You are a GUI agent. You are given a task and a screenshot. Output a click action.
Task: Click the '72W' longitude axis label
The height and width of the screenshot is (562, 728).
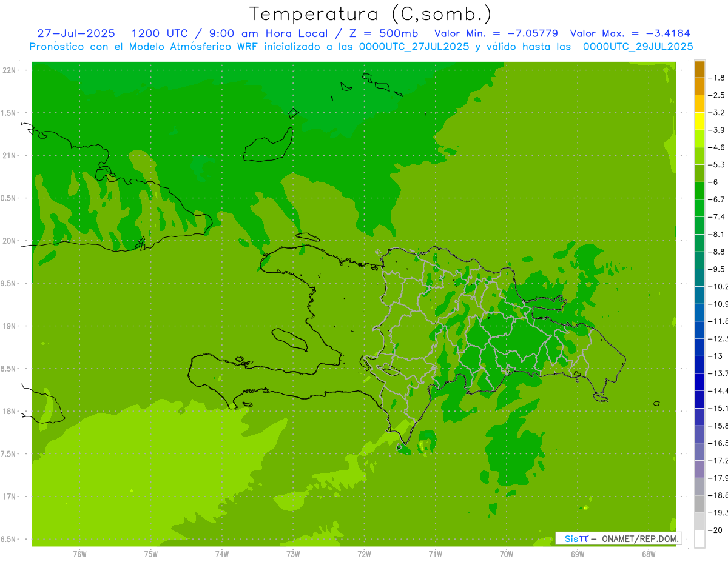click(x=364, y=554)
